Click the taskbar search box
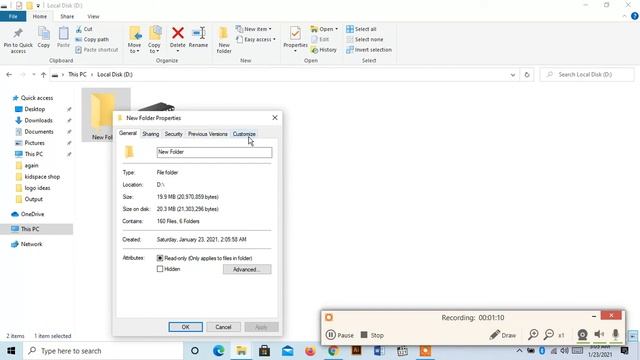This screenshot has width=640, height=360. click(102, 351)
